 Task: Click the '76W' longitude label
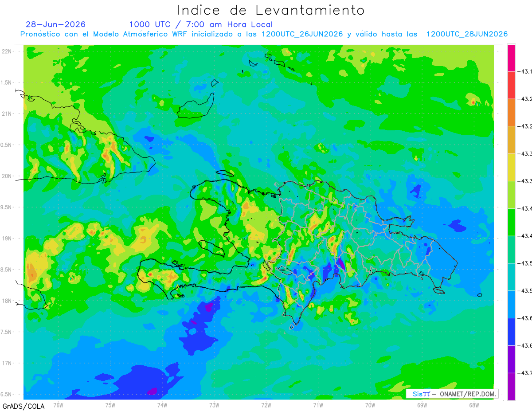pyautogui.click(x=58, y=405)
